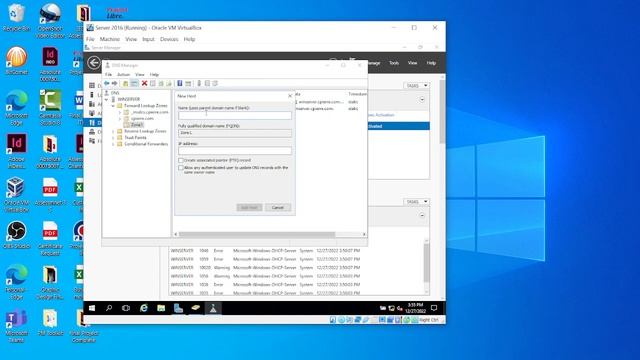Close the New Host dialog with X

click(x=290, y=96)
